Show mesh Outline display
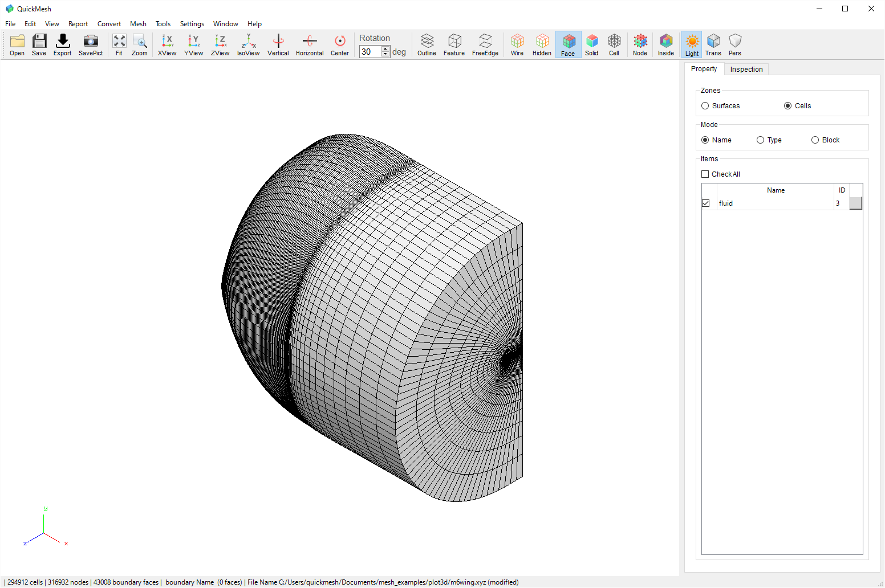The width and height of the screenshot is (885, 588). 427,44
